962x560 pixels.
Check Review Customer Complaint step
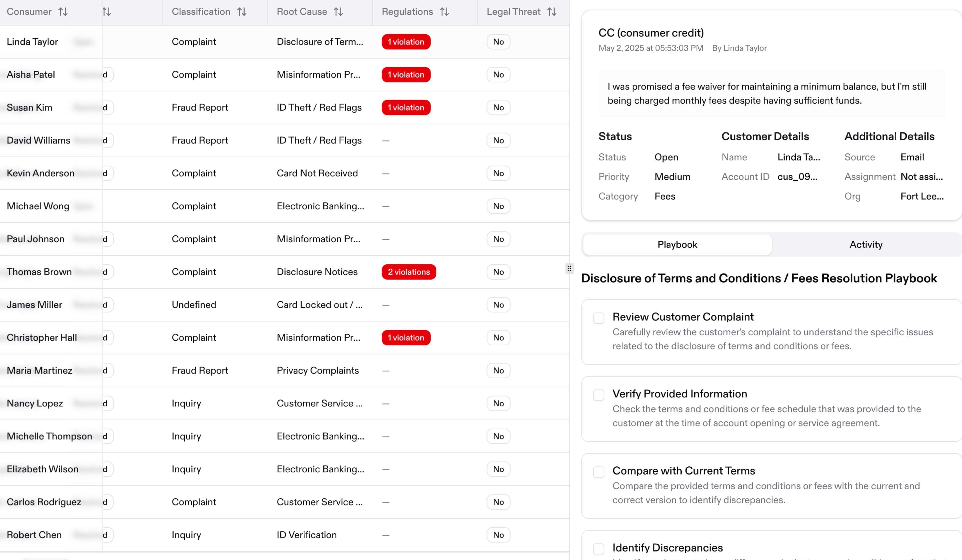click(x=598, y=318)
